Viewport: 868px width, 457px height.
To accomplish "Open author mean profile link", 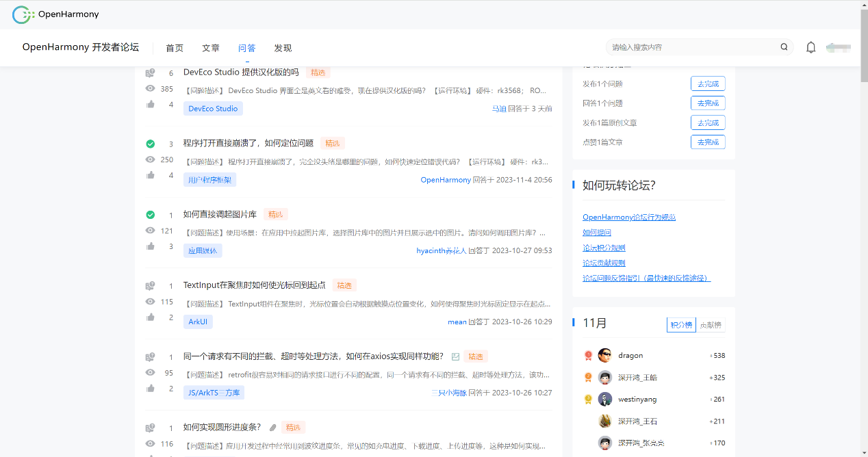I will [457, 322].
